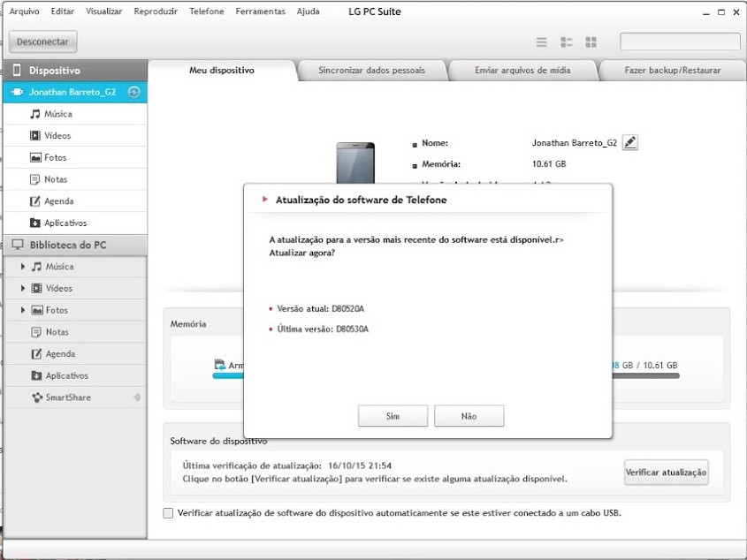Screen dimensions: 747x560
Task: Switch to Enviar arquivos de mídia tab
Action: [522, 71]
